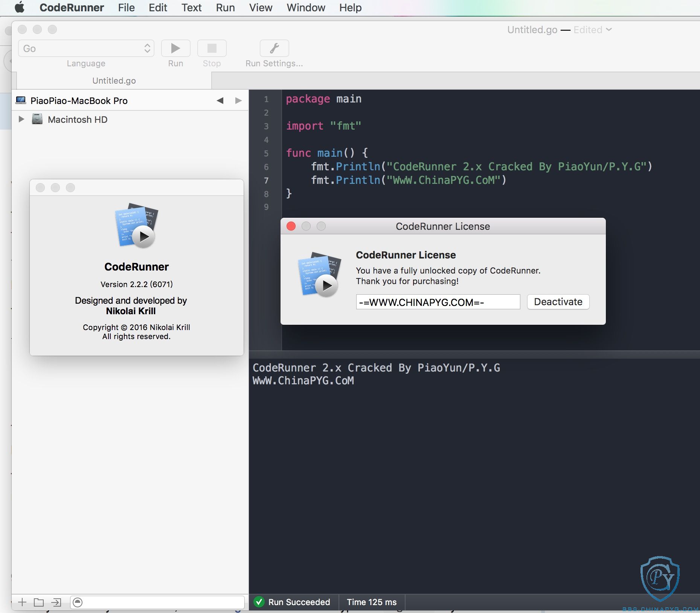Viewport: 700px width, 613px height.
Task: Expand the Macintosh HD tree item
Action: click(x=21, y=119)
